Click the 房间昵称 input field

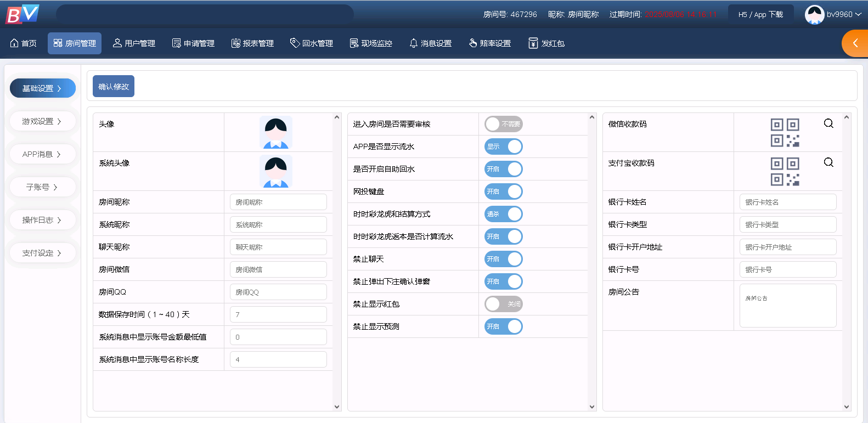pyautogui.click(x=278, y=202)
